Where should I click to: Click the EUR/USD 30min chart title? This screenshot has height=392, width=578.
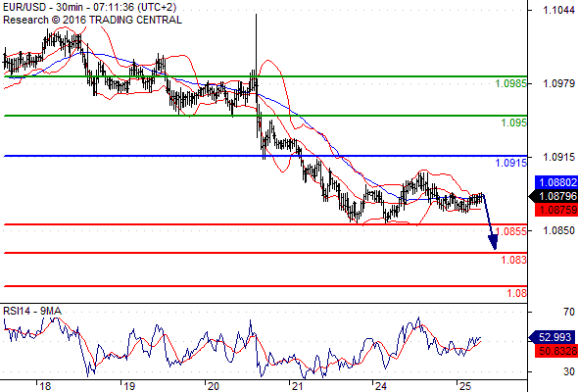point(89,7)
